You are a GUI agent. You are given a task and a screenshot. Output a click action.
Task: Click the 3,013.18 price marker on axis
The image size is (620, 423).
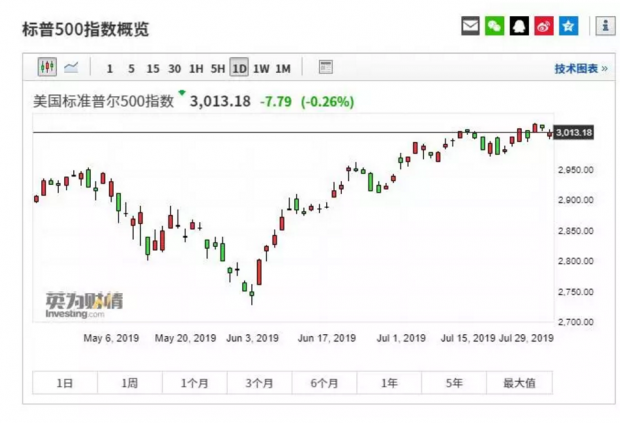click(x=573, y=132)
